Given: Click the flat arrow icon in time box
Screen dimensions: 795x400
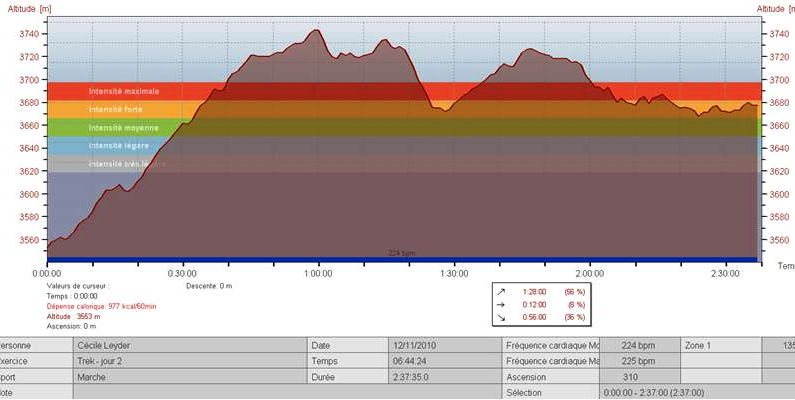Looking at the screenshot, I should [501, 304].
